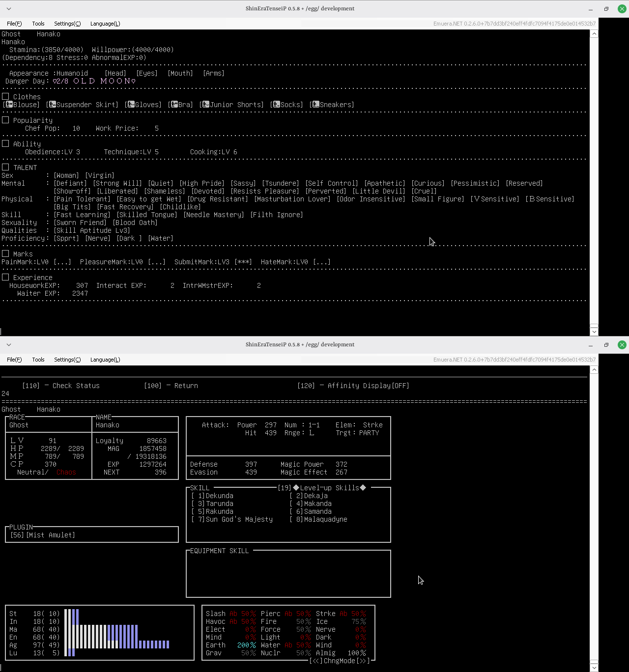Click scroll-down arrow in the upper window
The width and height of the screenshot is (629, 672).
(594, 332)
